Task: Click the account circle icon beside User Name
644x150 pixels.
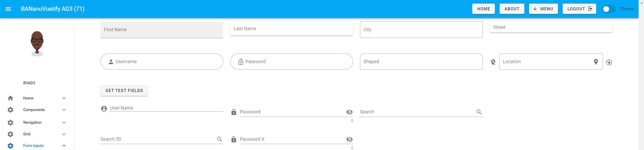Action: pos(104,109)
